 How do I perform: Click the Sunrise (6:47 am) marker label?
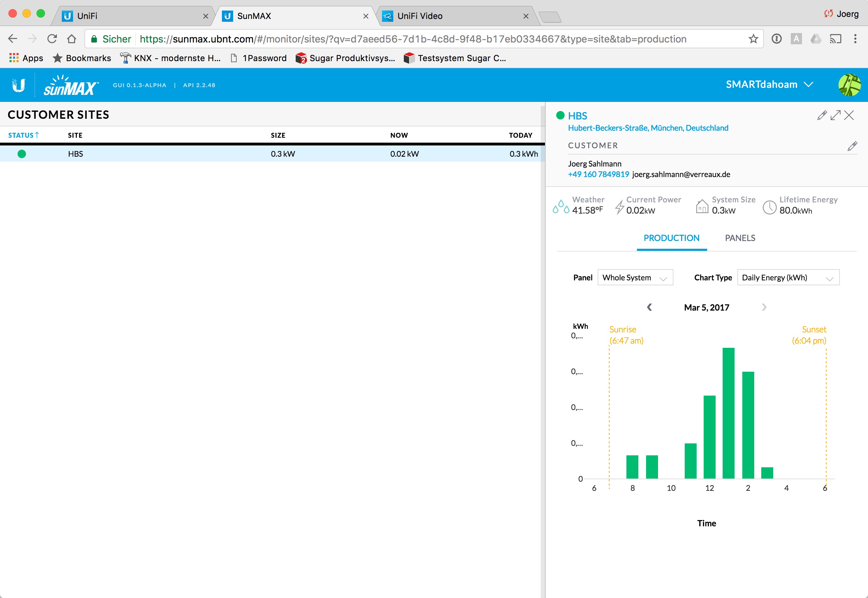pos(626,335)
